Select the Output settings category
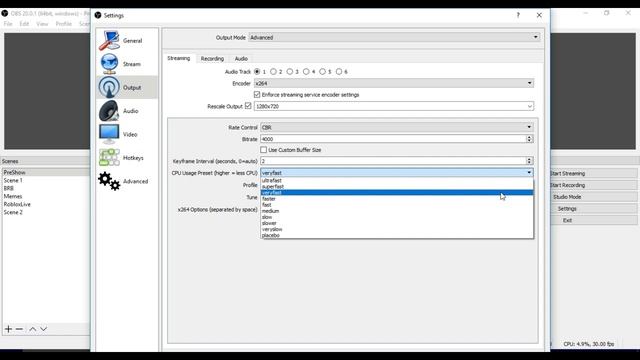 (127, 87)
